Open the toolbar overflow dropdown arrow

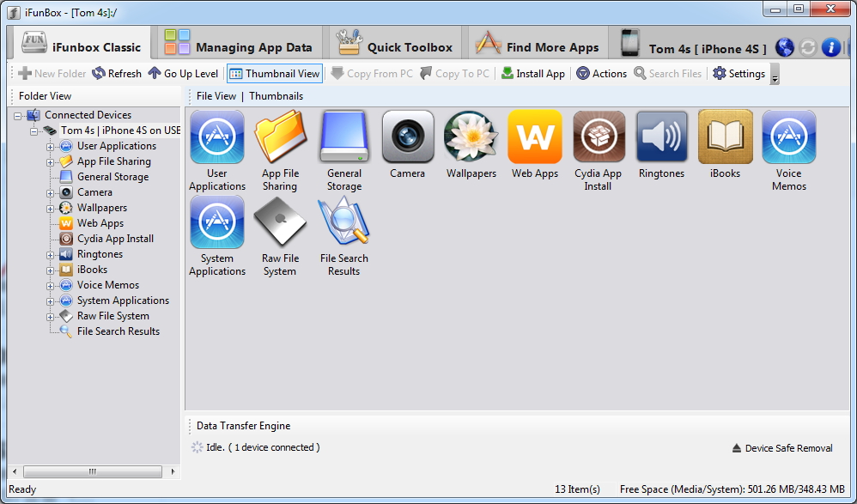point(775,78)
